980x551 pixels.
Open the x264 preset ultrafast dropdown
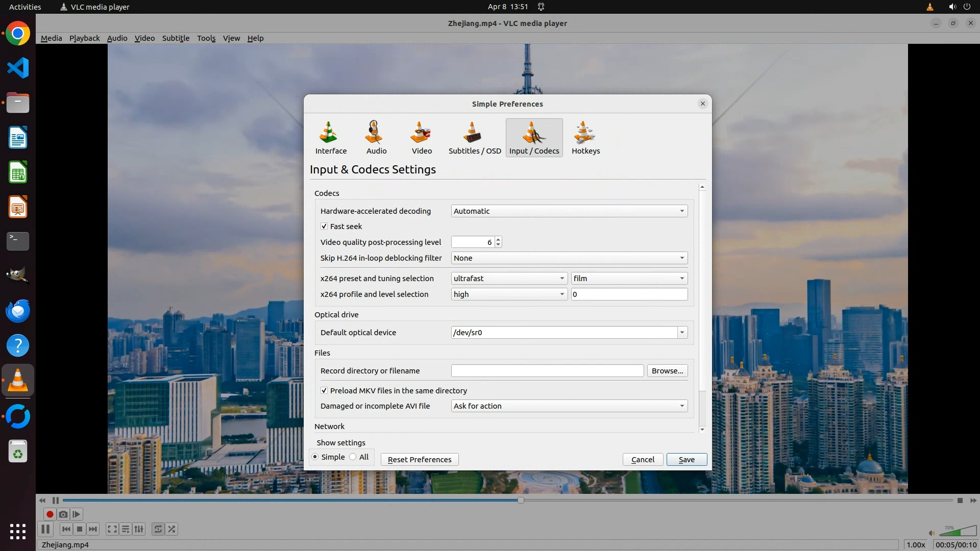click(x=509, y=279)
